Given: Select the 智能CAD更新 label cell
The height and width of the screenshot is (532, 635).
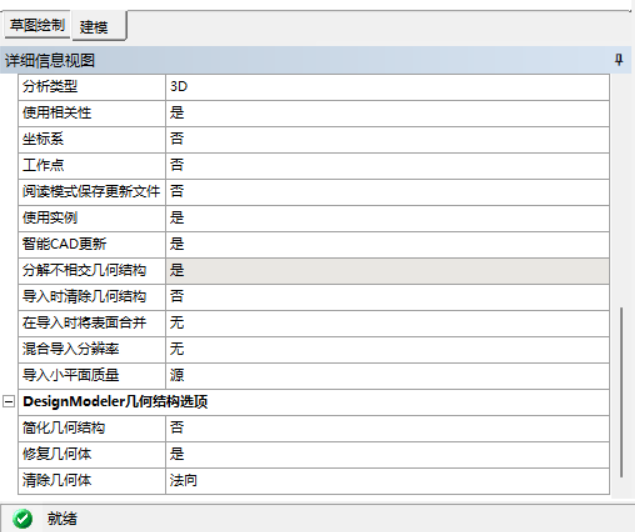Looking at the screenshot, I should tap(92, 245).
